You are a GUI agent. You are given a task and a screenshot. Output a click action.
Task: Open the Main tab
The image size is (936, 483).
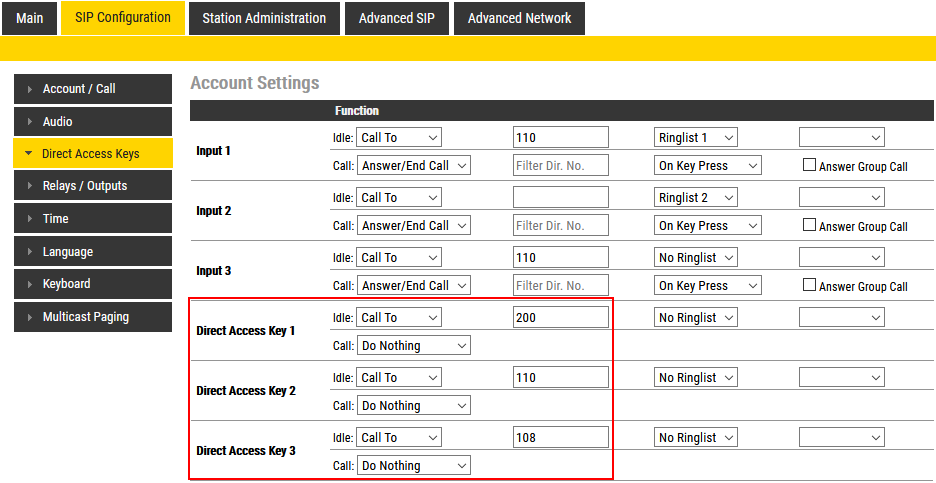click(29, 18)
